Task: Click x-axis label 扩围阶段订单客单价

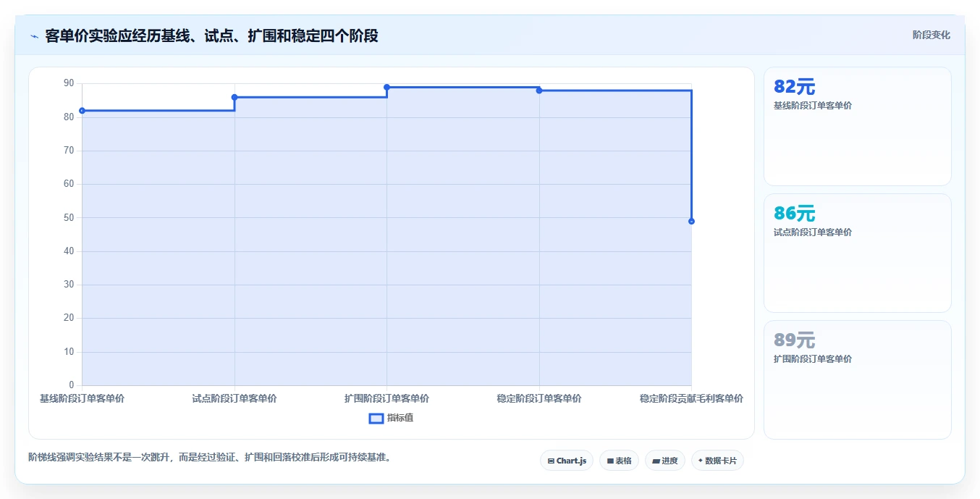Action: [x=386, y=398]
